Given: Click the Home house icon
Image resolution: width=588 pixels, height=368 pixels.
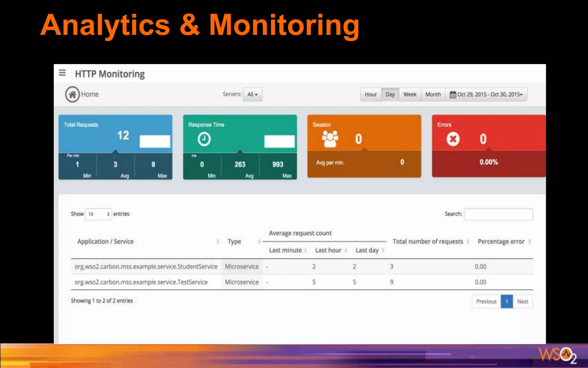Looking at the screenshot, I should 72,94.
